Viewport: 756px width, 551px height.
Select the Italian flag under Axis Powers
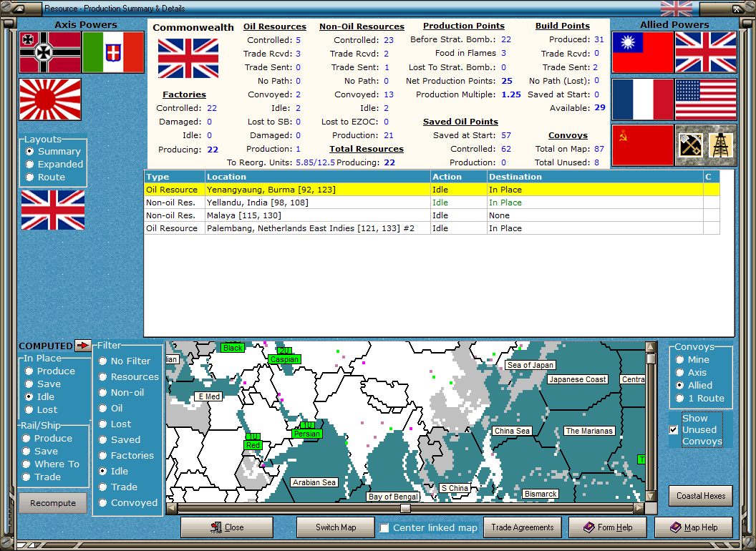point(113,52)
